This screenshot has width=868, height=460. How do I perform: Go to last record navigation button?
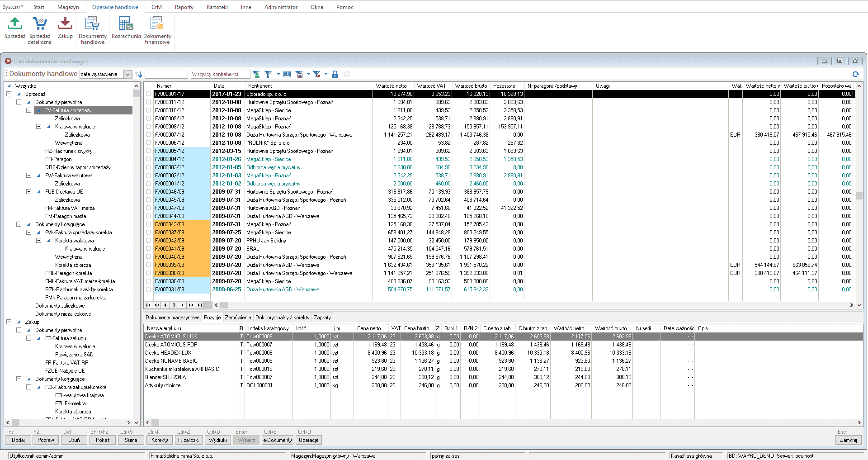(200, 305)
